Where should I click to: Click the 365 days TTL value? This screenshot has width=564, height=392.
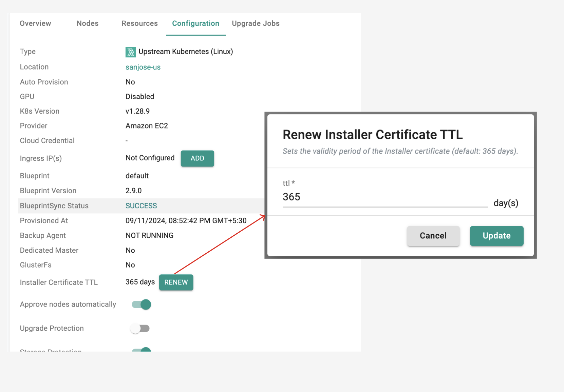(x=140, y=282)
